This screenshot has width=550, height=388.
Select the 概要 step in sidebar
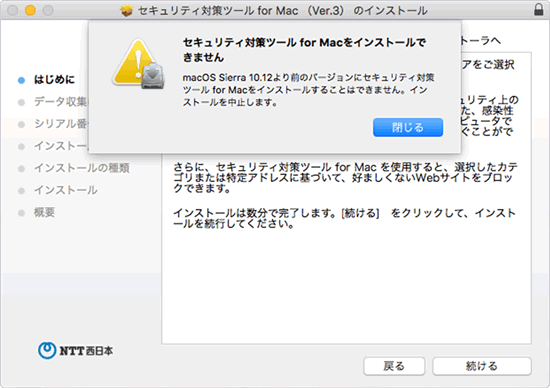[44, 212]
